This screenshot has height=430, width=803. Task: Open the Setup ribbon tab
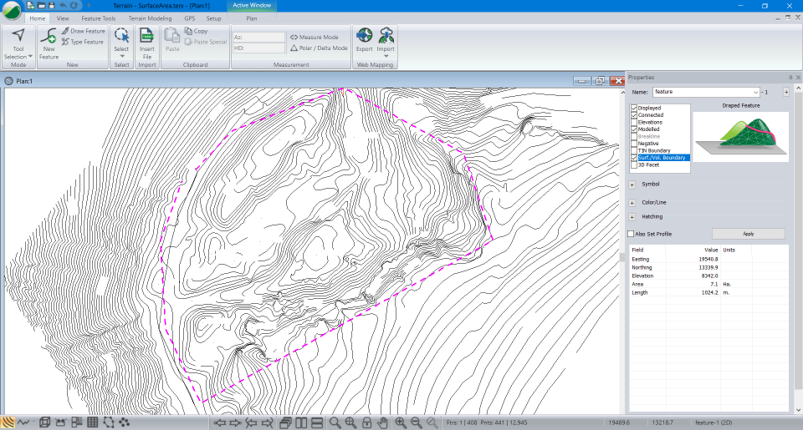pos(214,18)
